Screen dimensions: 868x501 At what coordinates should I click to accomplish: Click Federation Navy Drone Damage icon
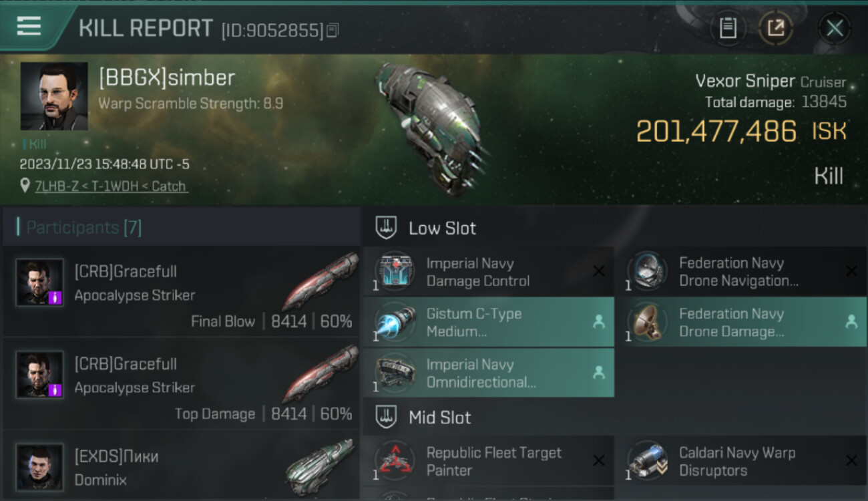[647, 322]
